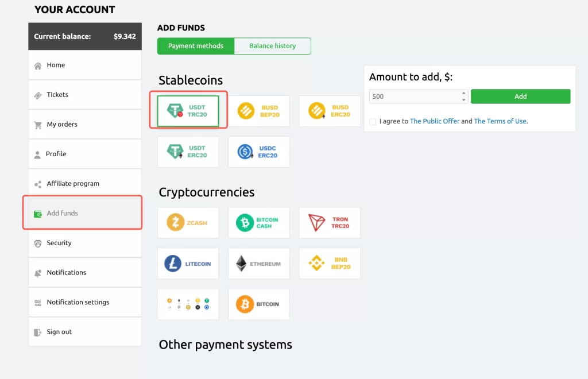This screenshot has height=379, width=588.
Task: Open Notification settings in the sidebar
Action: click(x=78, y=302)
